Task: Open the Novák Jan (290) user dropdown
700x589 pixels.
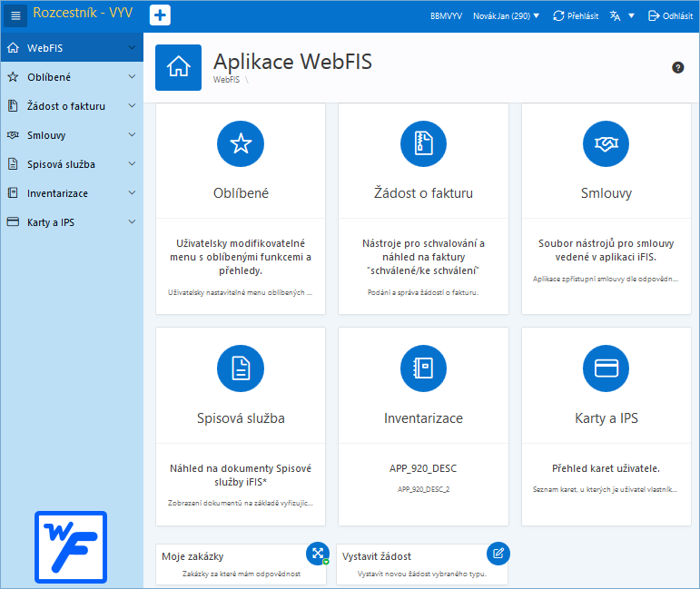Action: click(x=507, y=16)
